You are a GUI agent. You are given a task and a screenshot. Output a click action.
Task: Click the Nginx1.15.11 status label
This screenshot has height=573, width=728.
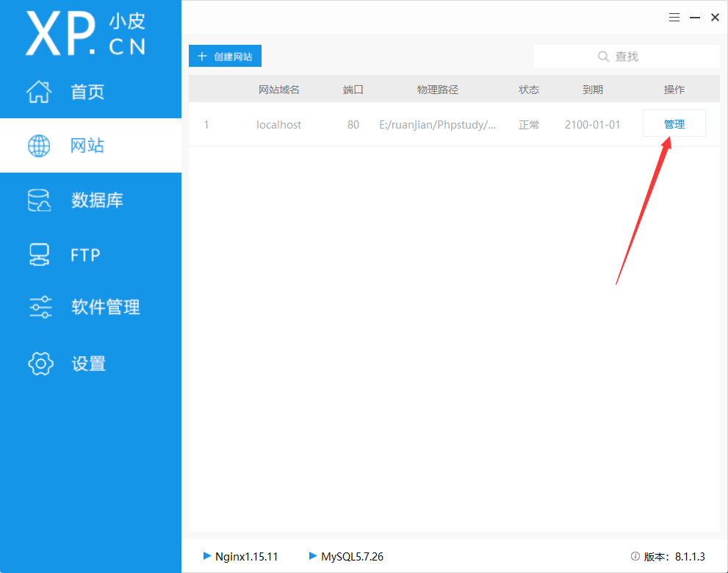pos(247,556)
